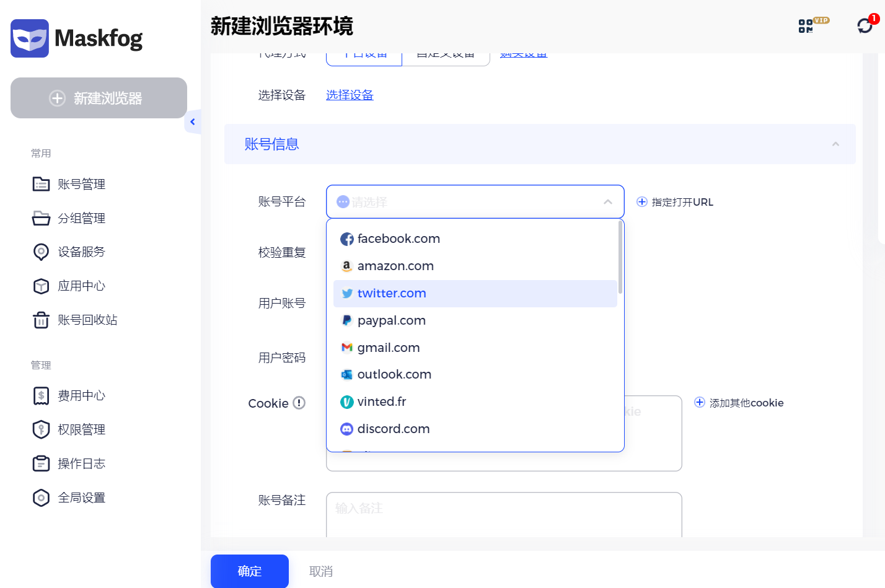Click the 选择设备 link
Screen dimensions: 885x588
click(350, 95)
